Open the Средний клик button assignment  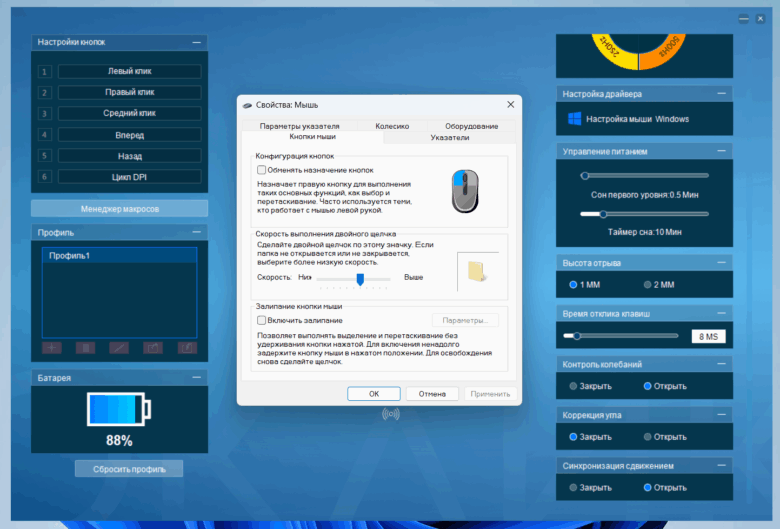(130, 113)
